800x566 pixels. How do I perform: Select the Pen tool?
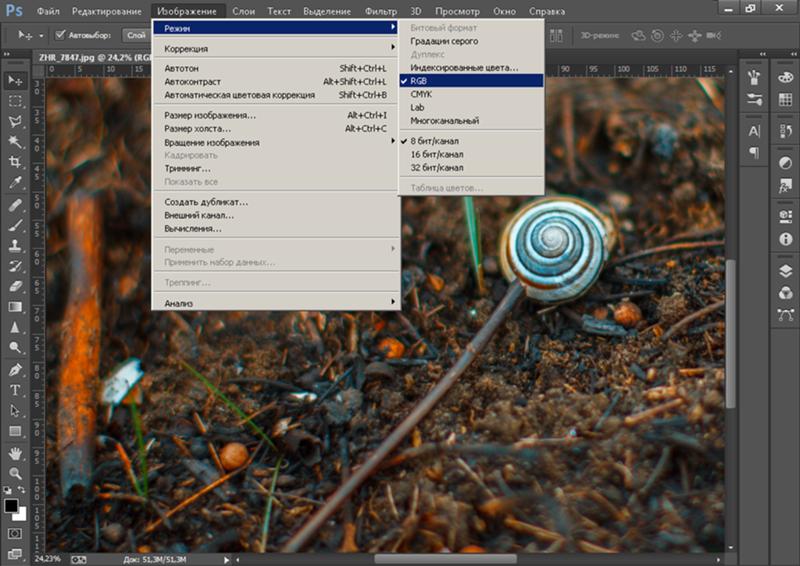point(15,370)
